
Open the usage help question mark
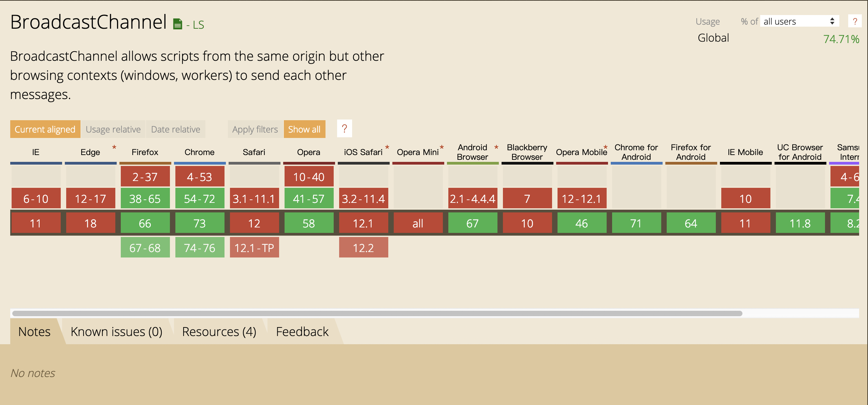pyautogui.click(x=855, y=22)
